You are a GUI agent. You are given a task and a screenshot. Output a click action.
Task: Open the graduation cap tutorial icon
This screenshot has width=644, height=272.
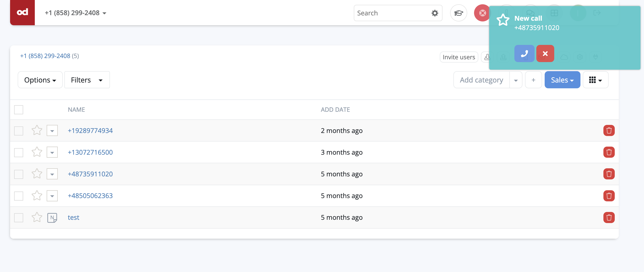(458, 13)
